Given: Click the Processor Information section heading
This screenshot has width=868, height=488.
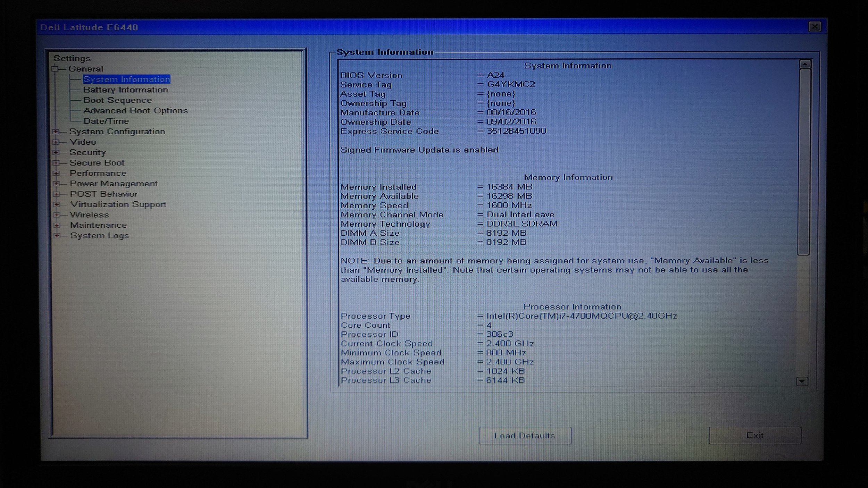Looking at the screenshot, I should 573,307.
